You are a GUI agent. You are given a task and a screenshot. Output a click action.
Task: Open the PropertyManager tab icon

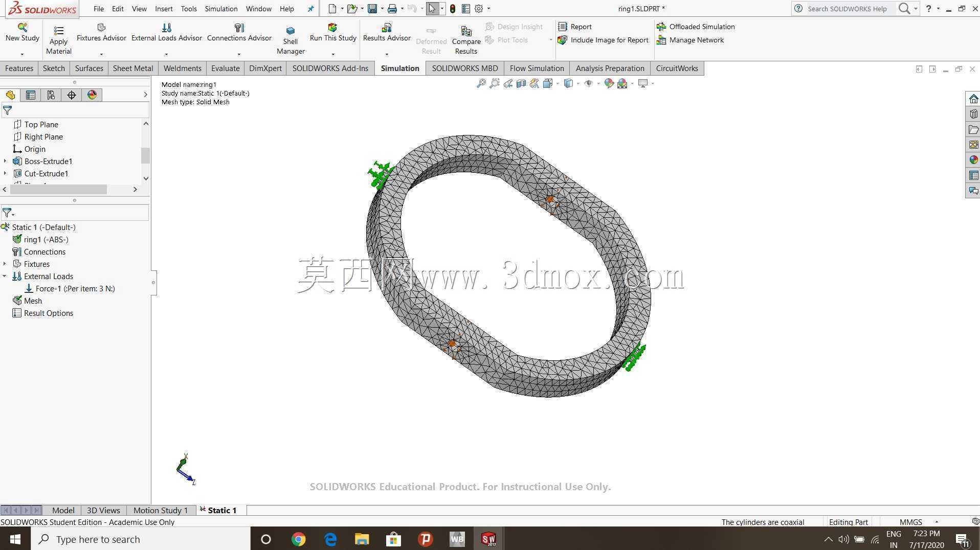(x=31, y=95)
